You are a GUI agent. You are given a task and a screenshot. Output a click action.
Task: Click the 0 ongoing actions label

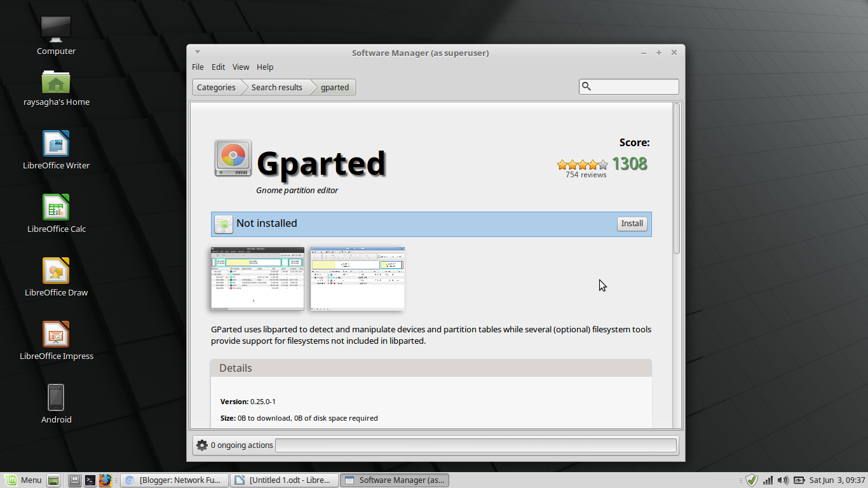[x=242, y=445]
